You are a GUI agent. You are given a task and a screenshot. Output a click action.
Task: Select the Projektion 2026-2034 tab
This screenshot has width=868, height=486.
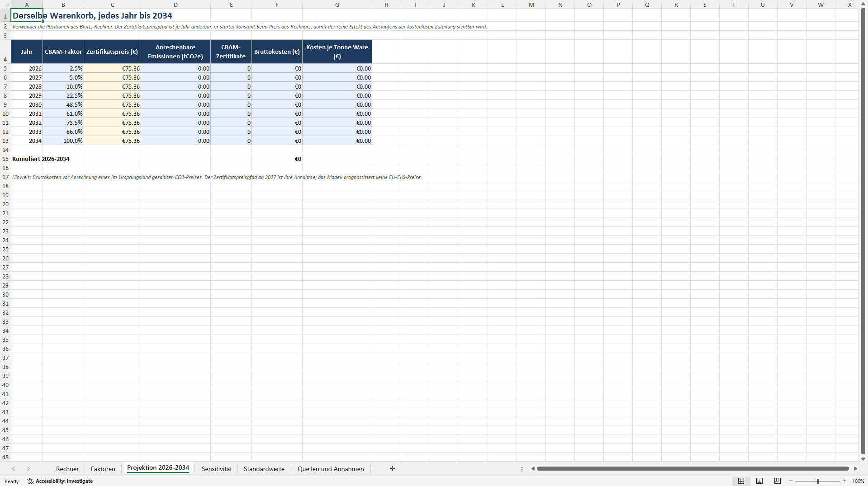coord(158,468)
